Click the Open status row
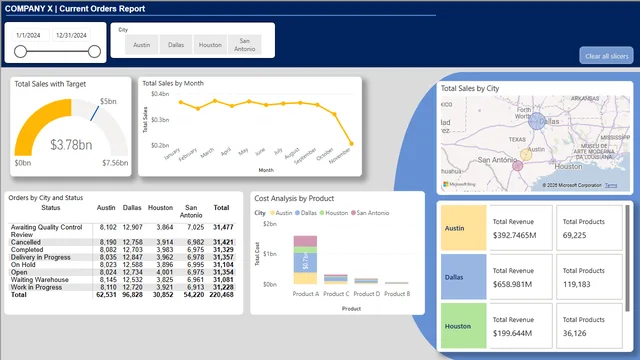Screen dimensions: 640x360 (122, 272)
